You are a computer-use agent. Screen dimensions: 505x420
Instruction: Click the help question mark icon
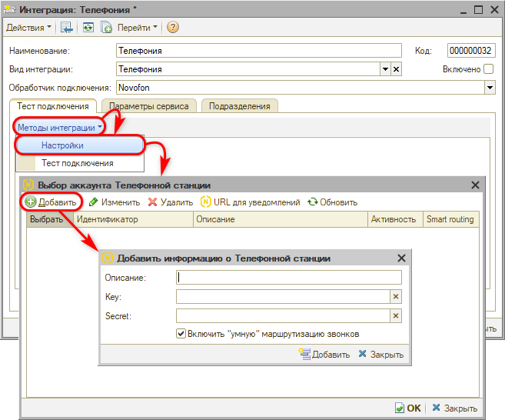click(x=172, y=27)
